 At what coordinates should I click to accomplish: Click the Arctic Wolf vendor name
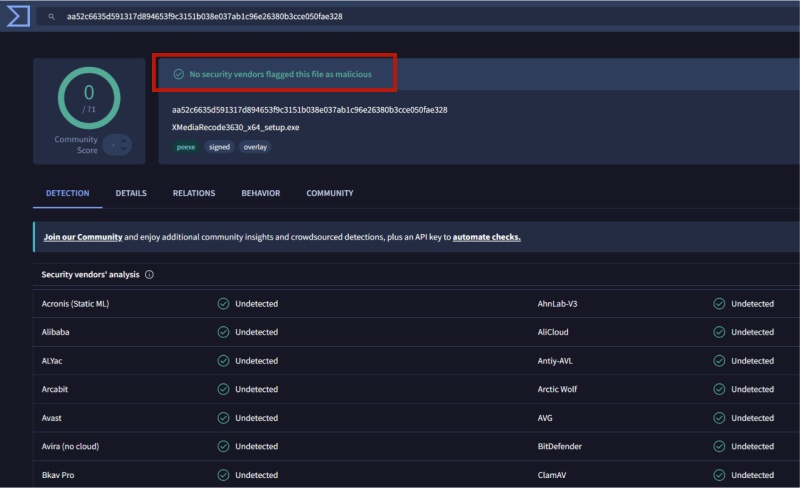pos(557,389)
